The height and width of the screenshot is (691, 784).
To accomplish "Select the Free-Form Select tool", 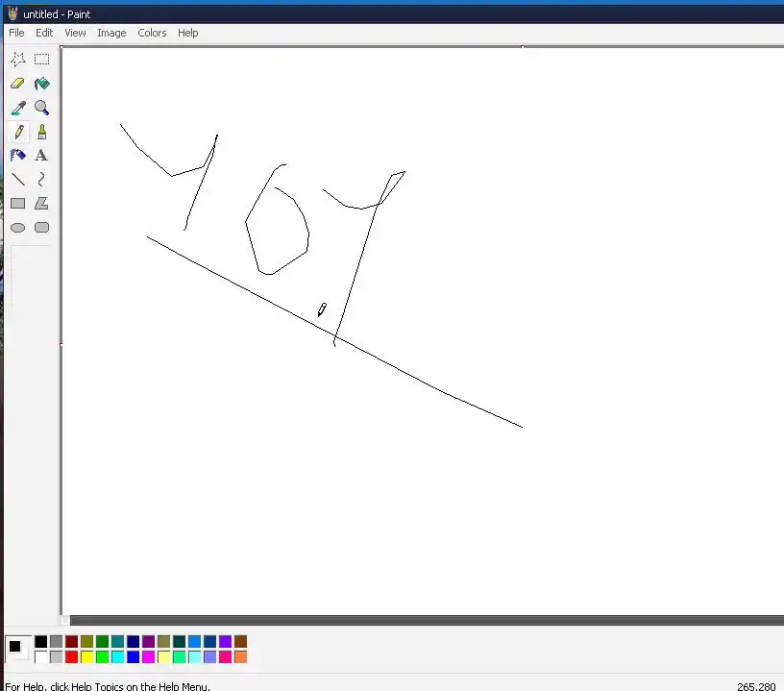I will click(x=18, y=59).
